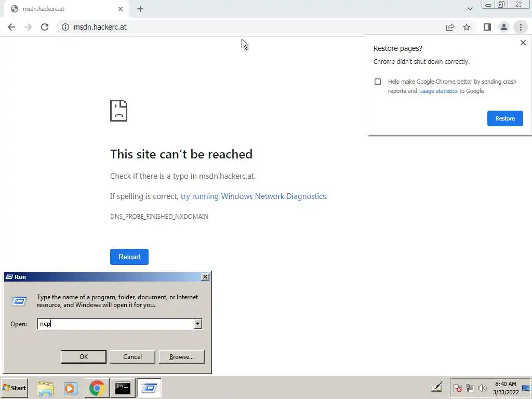The width and height of the screenshot is (532, 399).
Task: Dismiss the Restore pages popup
Action: (523, 43)
